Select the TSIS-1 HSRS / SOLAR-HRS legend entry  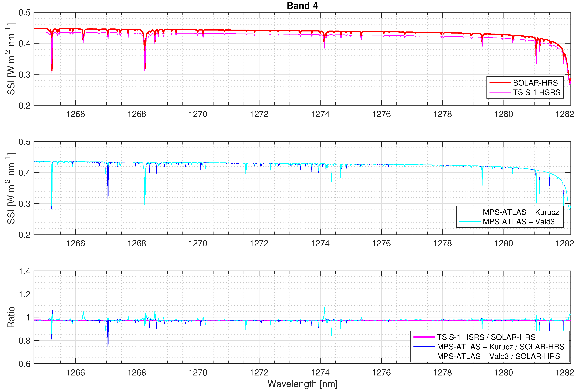(x=474, y=337)
